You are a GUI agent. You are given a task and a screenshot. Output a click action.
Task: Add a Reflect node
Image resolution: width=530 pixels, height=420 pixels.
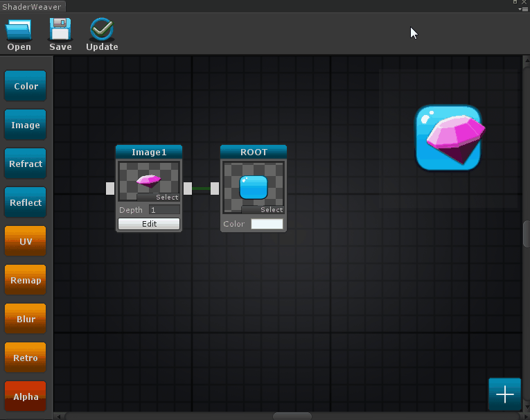pyautogui.click(x=26, y=202)
